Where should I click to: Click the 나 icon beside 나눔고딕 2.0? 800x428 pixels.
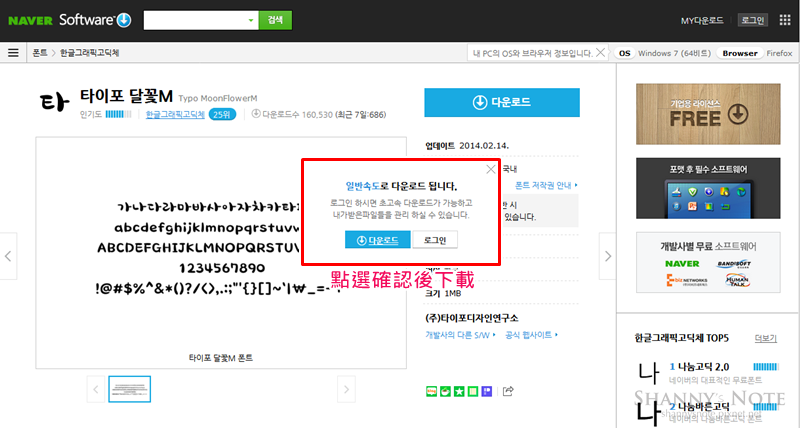(649, 373)
